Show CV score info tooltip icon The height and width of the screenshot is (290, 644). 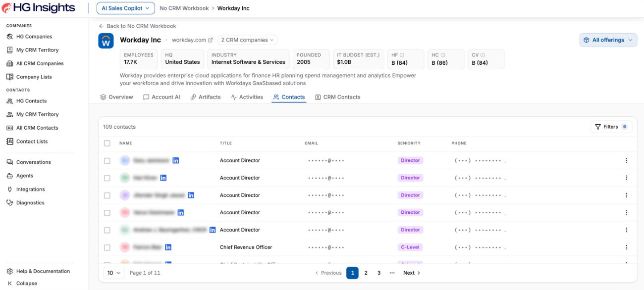(483, 55)
